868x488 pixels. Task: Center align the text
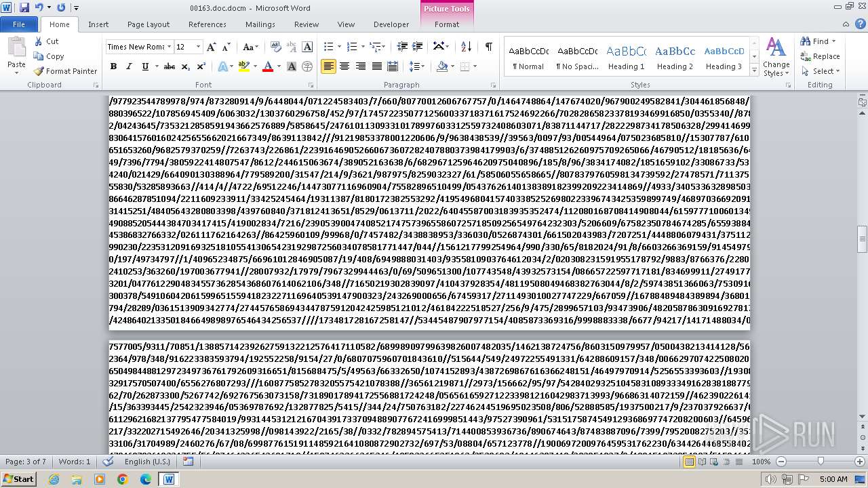344,66
